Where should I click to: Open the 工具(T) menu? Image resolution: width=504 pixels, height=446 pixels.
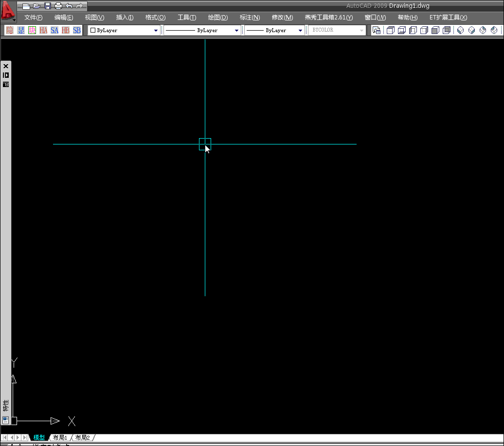pyautogui.click(x=187, y=18)
